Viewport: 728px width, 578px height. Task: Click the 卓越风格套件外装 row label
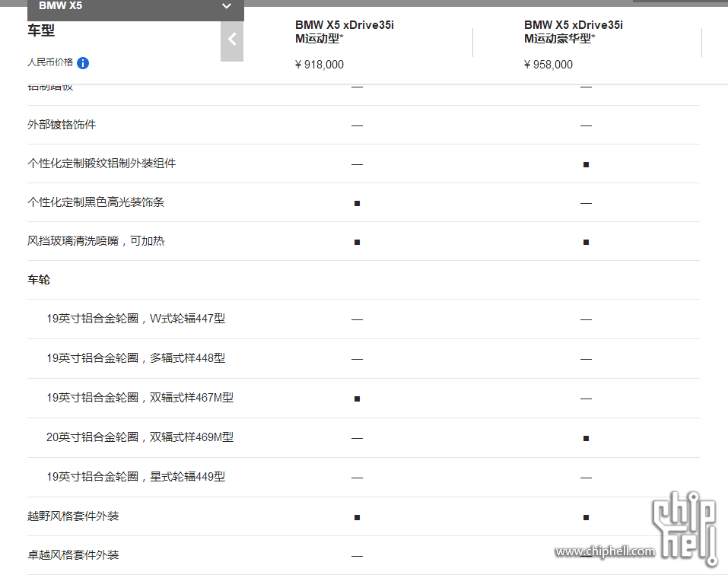click(x=73, y=555)
